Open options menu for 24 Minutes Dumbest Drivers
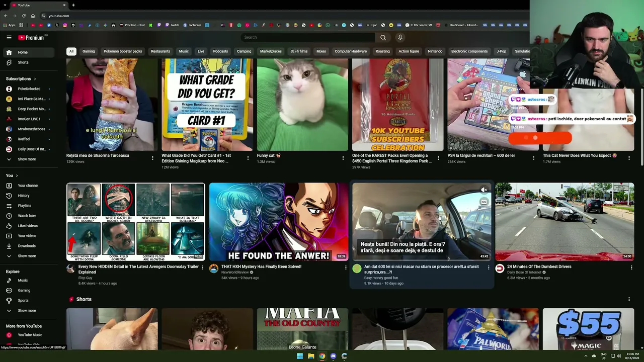 click(631, 267)
